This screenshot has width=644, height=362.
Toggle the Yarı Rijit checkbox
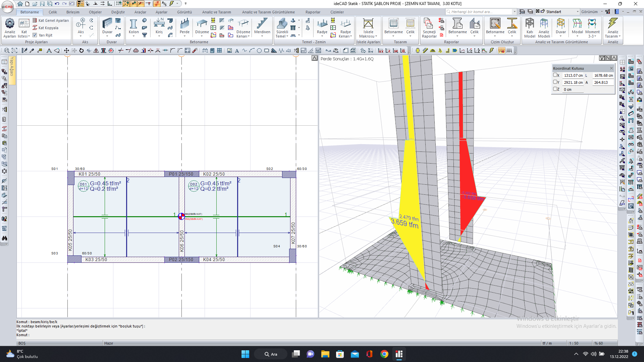pyautogui.click(x=35, y=35)
